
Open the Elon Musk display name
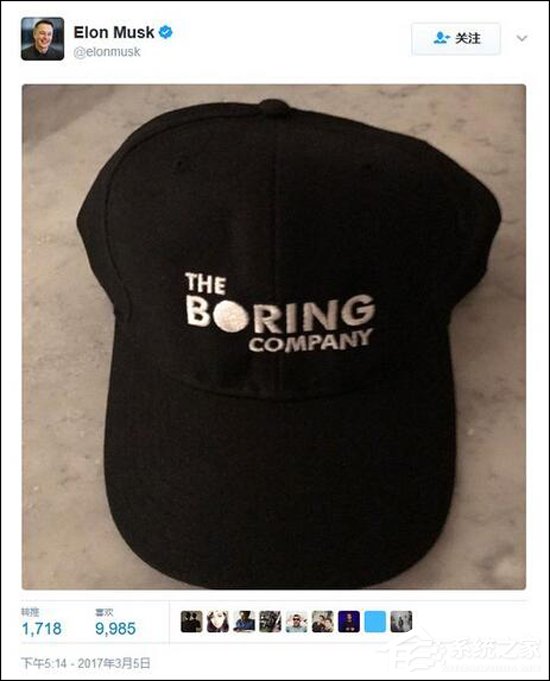click(114, 32)
